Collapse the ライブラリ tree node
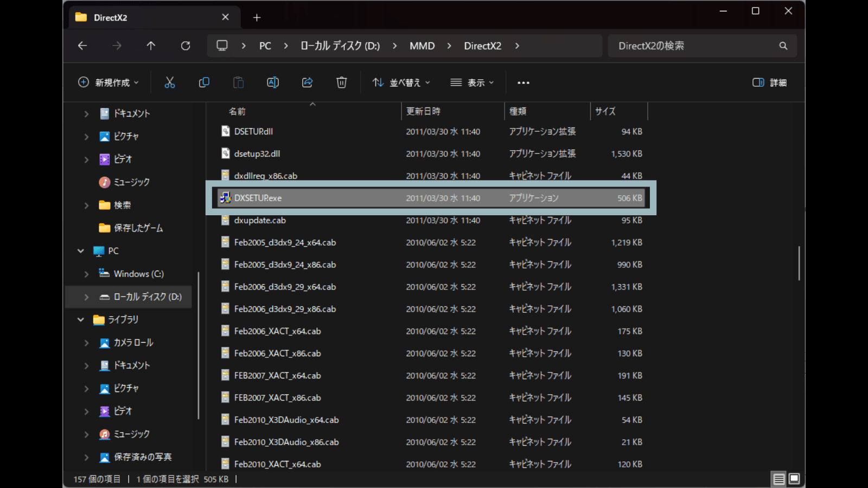 [81, 320]
